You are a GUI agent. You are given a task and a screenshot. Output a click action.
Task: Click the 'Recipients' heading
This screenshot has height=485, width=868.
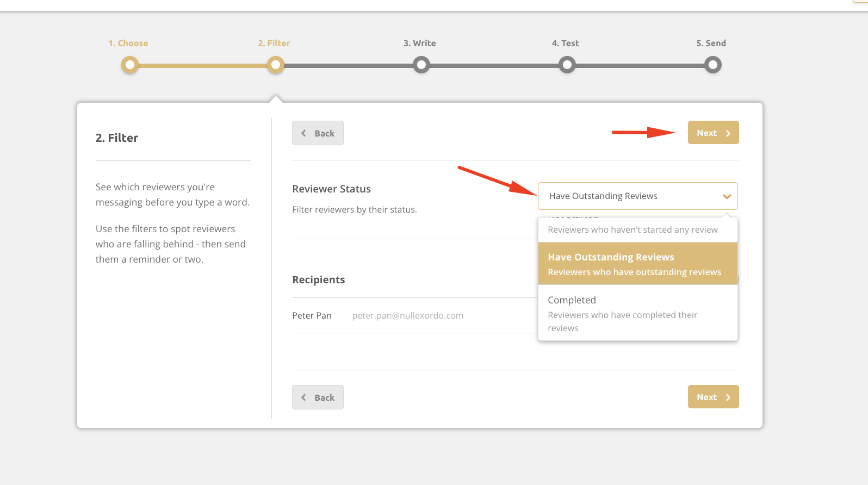coord(319,279)
